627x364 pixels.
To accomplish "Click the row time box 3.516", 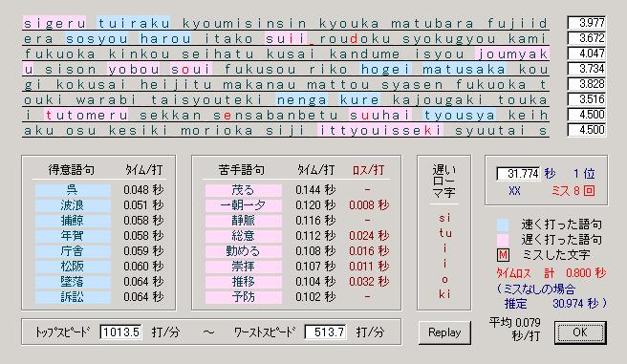I will point(587,99).
